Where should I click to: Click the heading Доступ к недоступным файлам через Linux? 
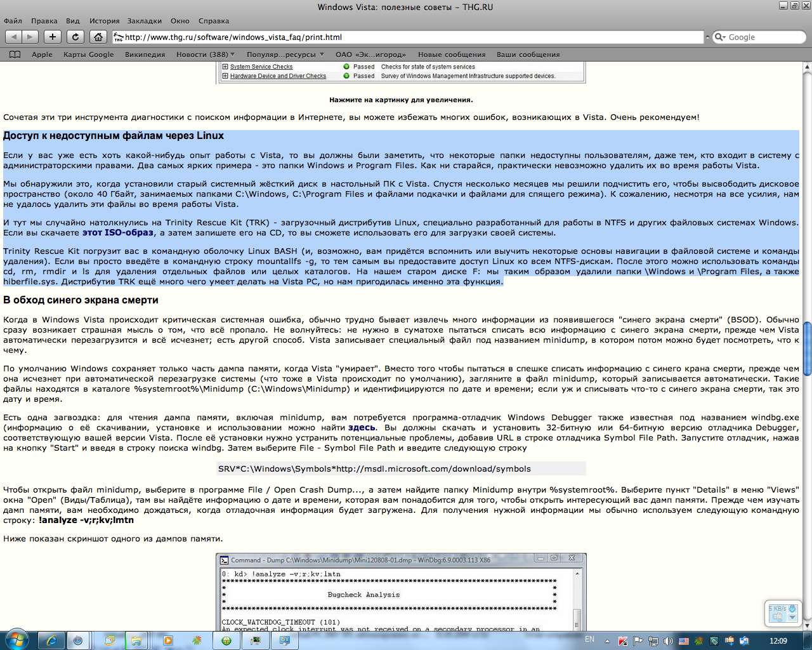coord(114,136)
